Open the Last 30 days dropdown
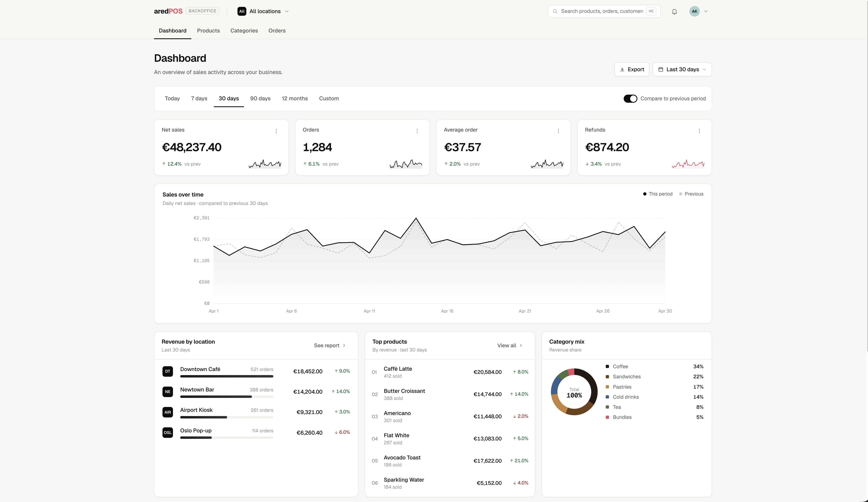This screenshot has width=868, height=502. [682, 69]
